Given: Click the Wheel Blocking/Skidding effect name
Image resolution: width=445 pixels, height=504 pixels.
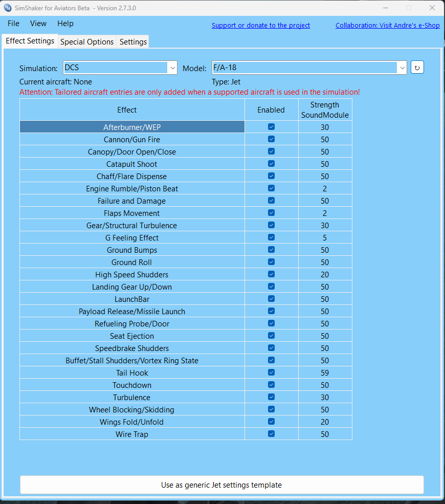Looking at the screenshot, I should [132, 409].
